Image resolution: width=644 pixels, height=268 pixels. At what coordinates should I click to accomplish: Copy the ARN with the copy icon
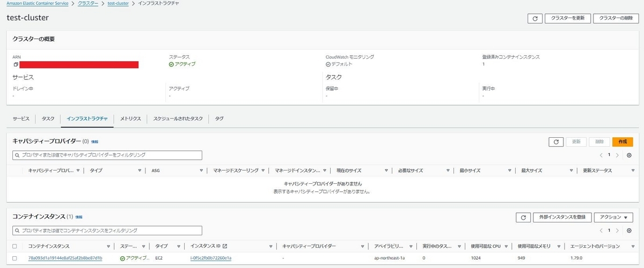(x=16, y=64)
